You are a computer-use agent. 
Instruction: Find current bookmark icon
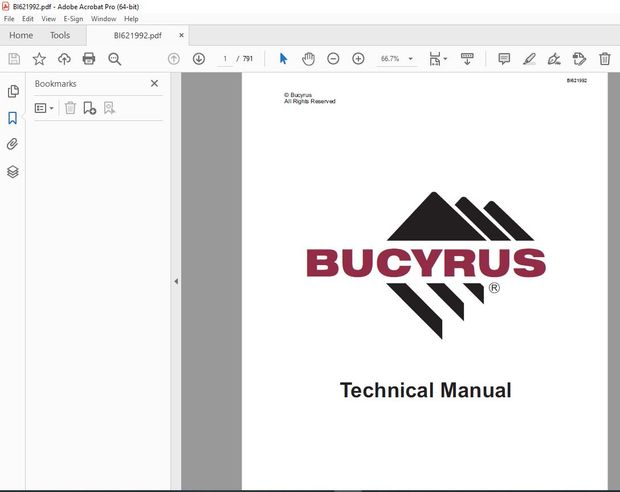109,108
